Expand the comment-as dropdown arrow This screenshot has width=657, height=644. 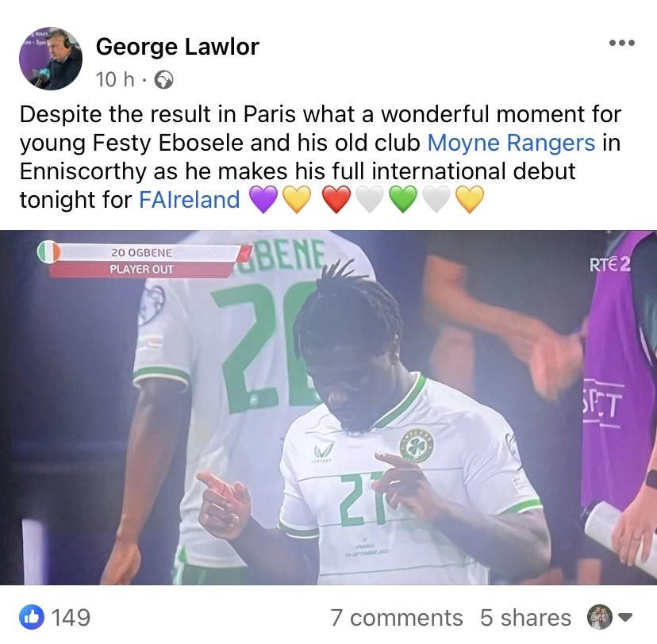624,618
